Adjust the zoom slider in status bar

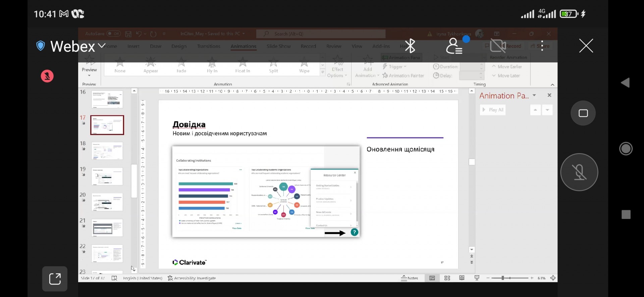[503, 278]
